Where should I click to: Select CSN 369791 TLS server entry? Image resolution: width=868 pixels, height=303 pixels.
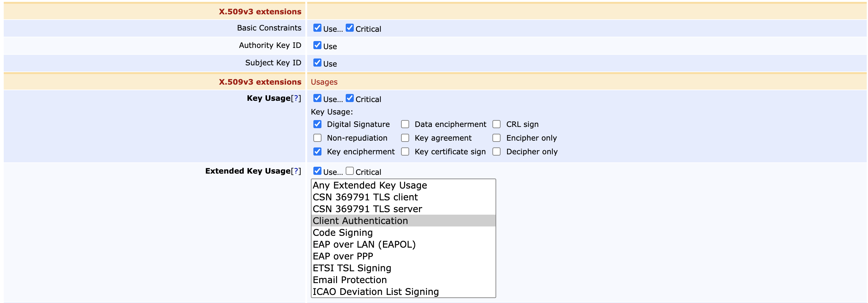click(367, 209)
